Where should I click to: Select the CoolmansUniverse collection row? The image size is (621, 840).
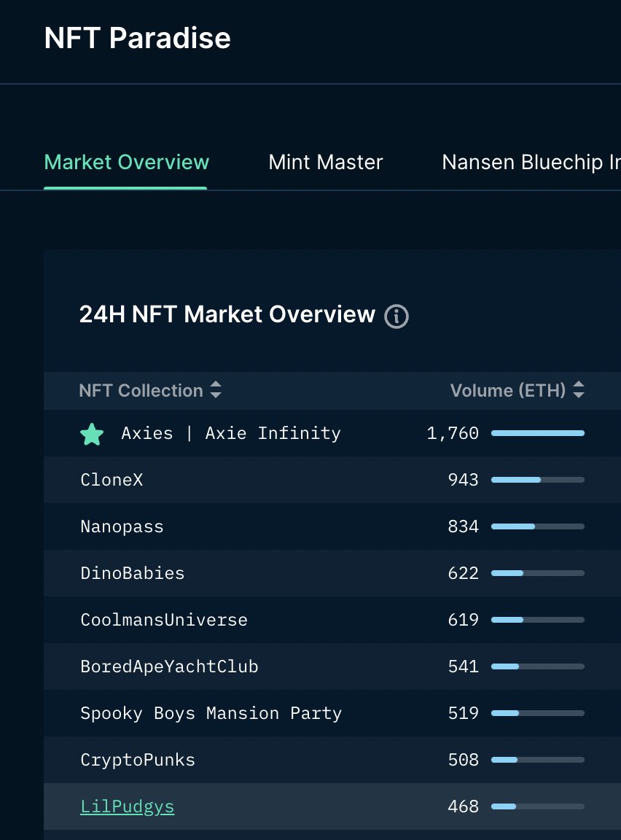click(332, 619)
